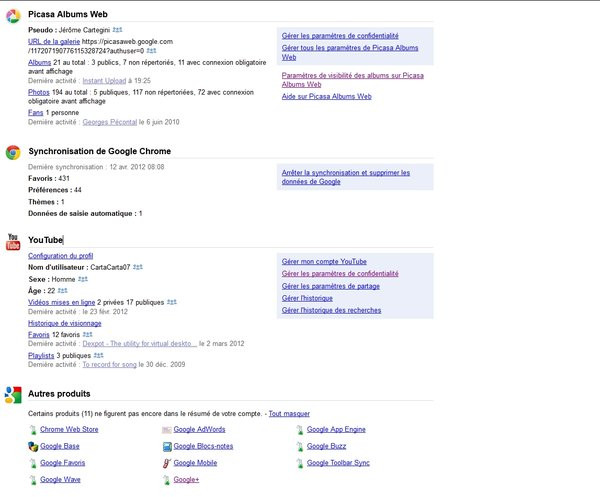The height and width of the screenshot is (497, 600).
Task: Click the sharing icon after the gallery URL
Action: 152,51
